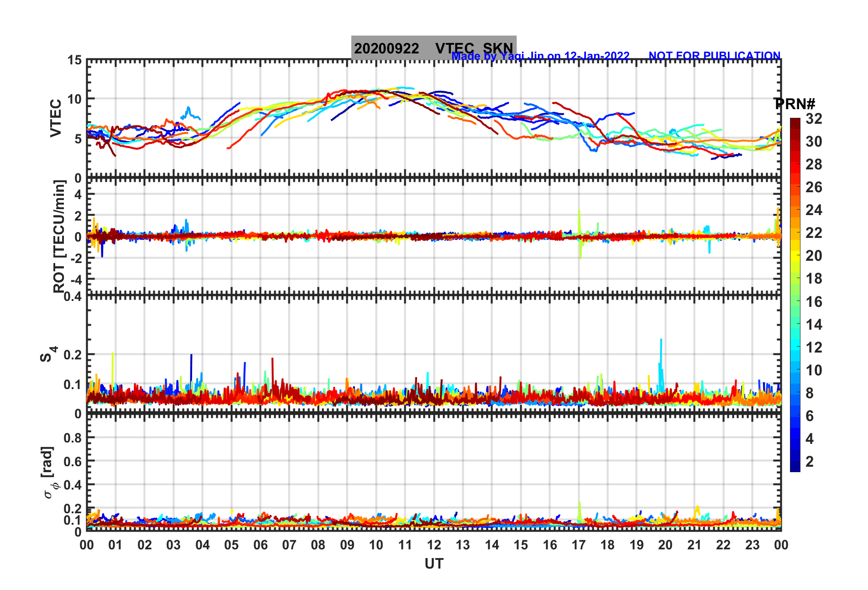The image size is (868, 590).
Task: Click x-axis hour label '09'
Action: pyautogui.click(x=347, y=545)
